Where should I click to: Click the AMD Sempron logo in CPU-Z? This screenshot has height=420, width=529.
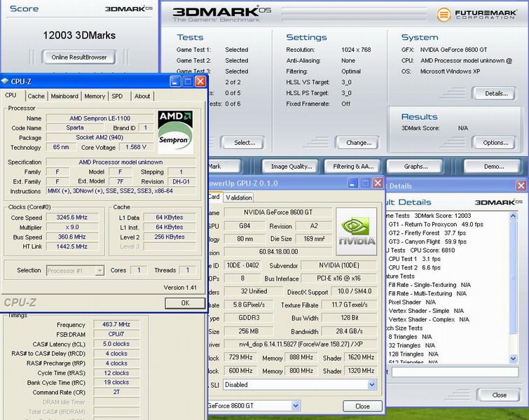[x=175, y=132]
